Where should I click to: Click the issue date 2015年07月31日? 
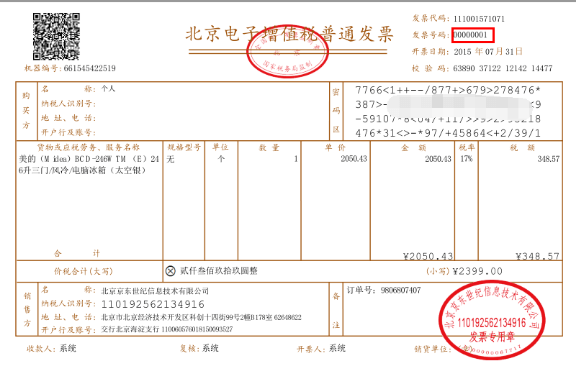488,51
